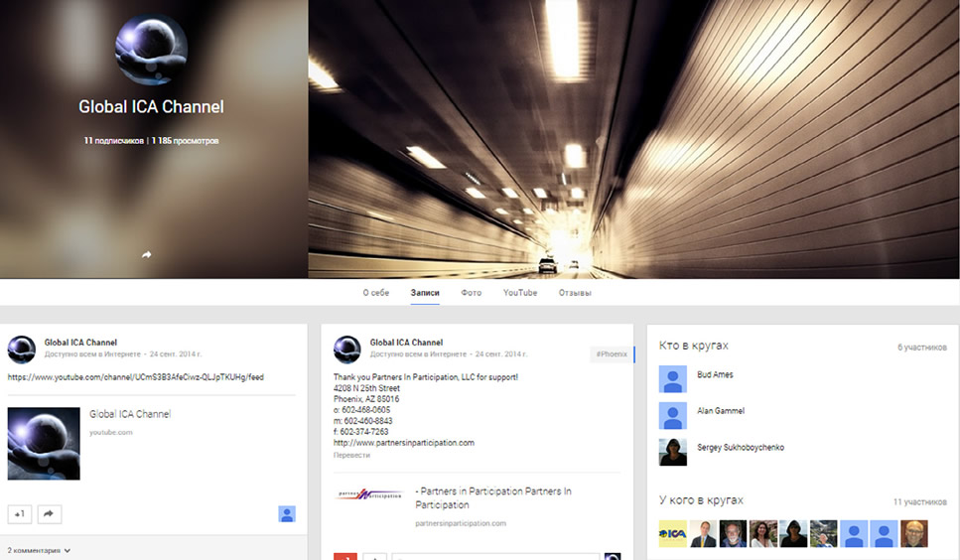Open partnersinparticipation.com URL in post text
960x560 pixels.
(404, 443)
